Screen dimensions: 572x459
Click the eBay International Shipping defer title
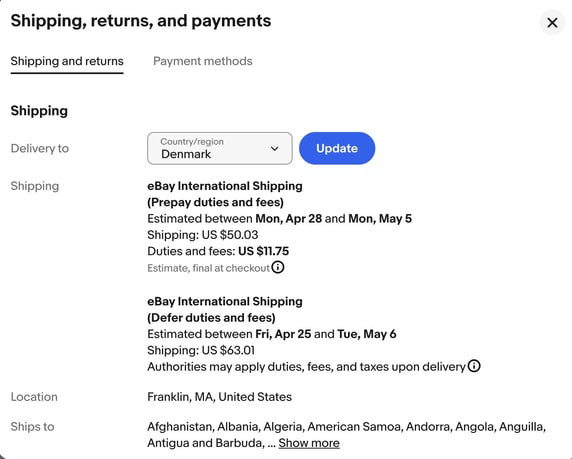click(x=225, y=309)
